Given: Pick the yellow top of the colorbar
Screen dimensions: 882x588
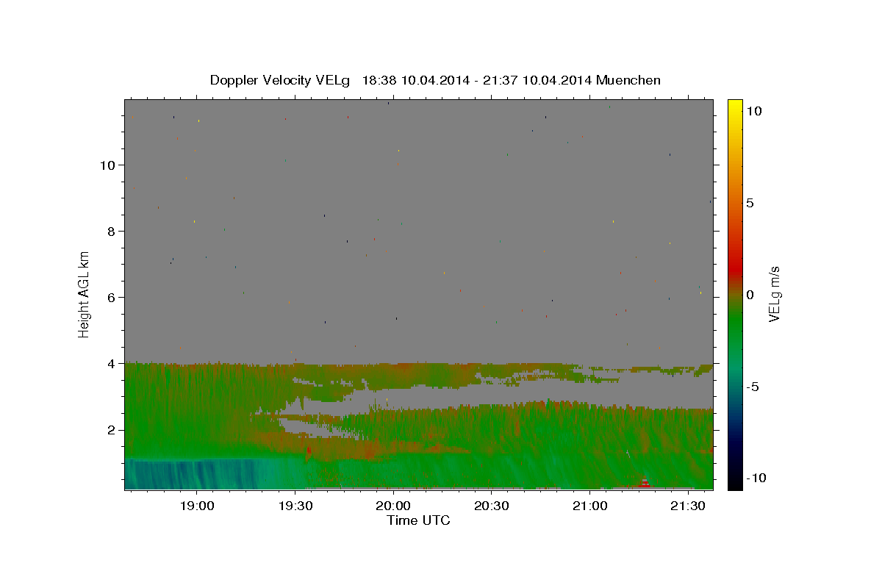Looking at the screenshot, I should click(x=734, y=107).
